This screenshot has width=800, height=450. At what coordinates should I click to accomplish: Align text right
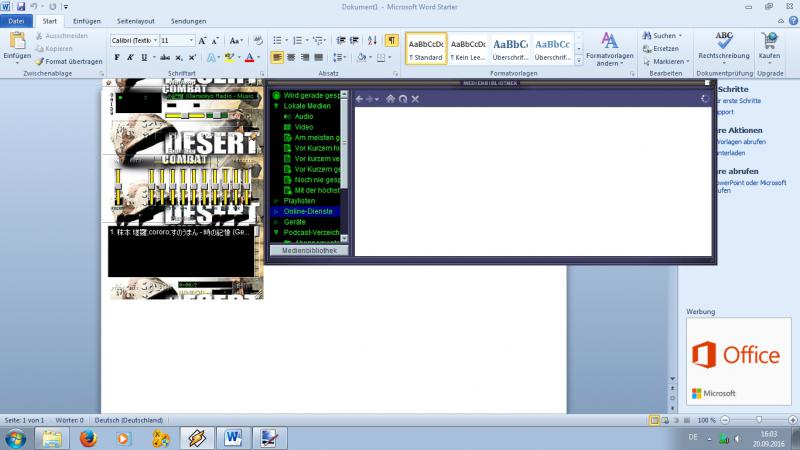click(305, 58)
